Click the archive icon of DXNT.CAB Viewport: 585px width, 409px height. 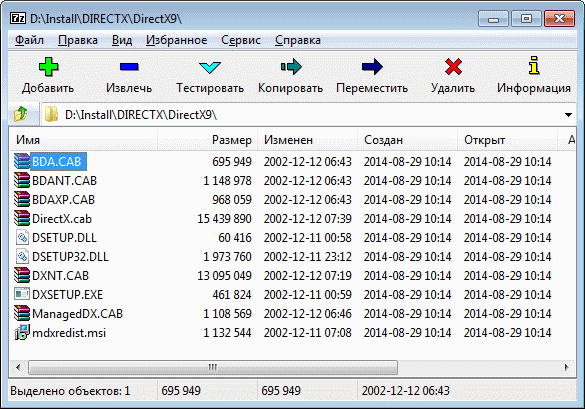pyautogui.click(x=22, y=275)
